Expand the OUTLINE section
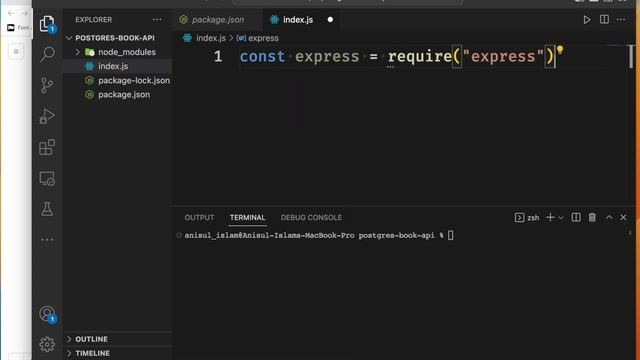Image resolution: width=640 pixels, height=360 pixels. click(x=118, y=339)
